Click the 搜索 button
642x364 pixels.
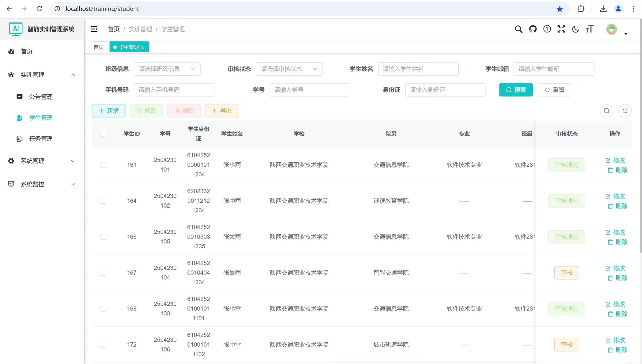pyautogui.click(x=516, y=90)
